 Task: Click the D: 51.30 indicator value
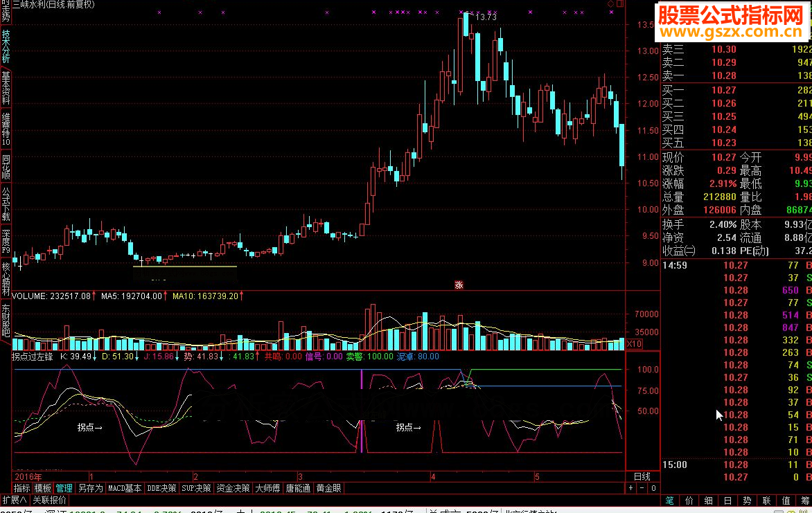pos(118,357)
